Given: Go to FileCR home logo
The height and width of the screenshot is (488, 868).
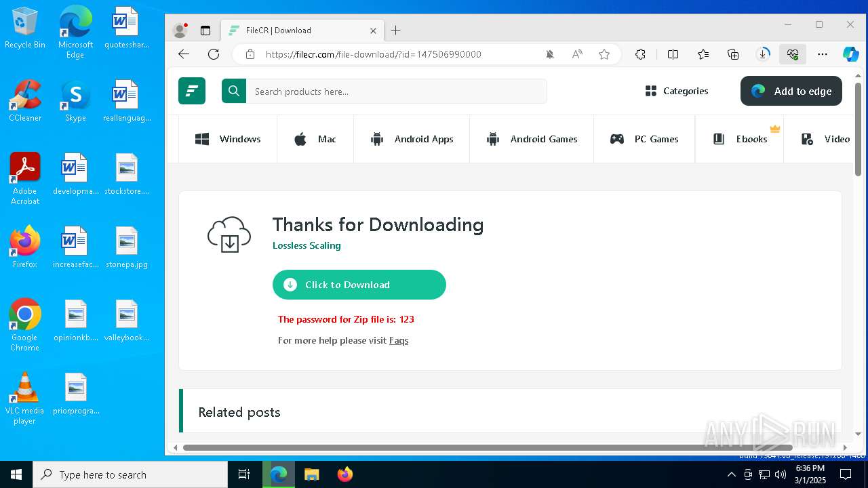Looking at the screenshot, I should click(192, 91).
